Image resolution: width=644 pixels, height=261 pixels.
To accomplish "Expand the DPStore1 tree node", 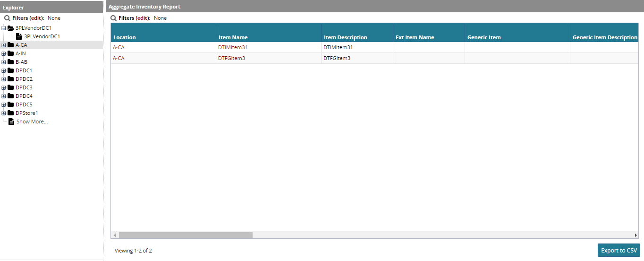I will pos(4,113).
